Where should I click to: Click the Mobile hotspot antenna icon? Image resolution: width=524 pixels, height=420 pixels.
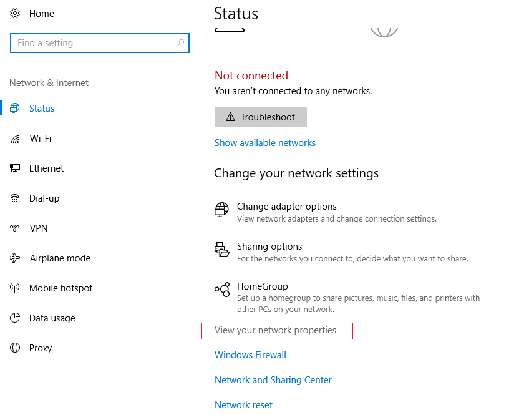pyautogui.click(x=15, y=288)
